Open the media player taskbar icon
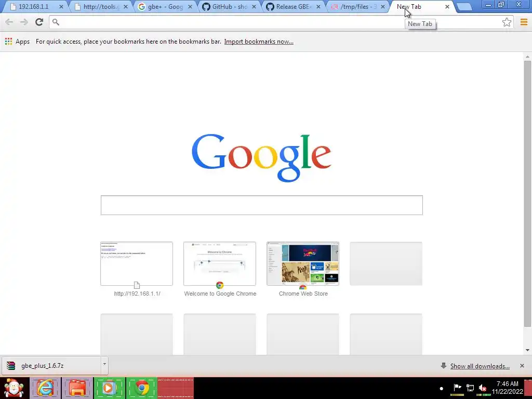 [x=109, y=388]
